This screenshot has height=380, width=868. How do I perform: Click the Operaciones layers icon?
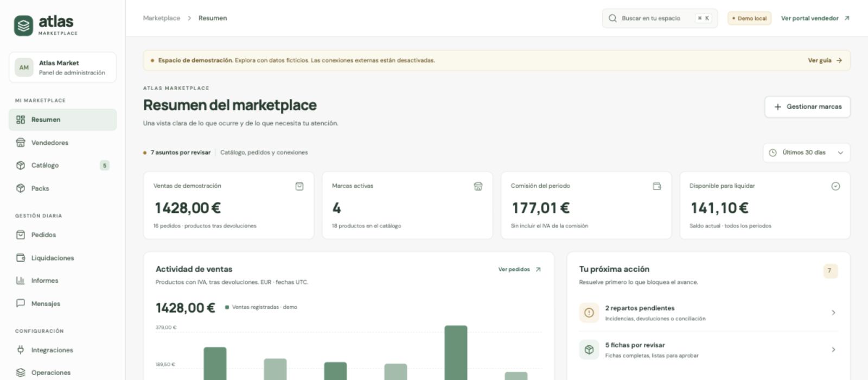pyautogui.click(x=21, y=373)
